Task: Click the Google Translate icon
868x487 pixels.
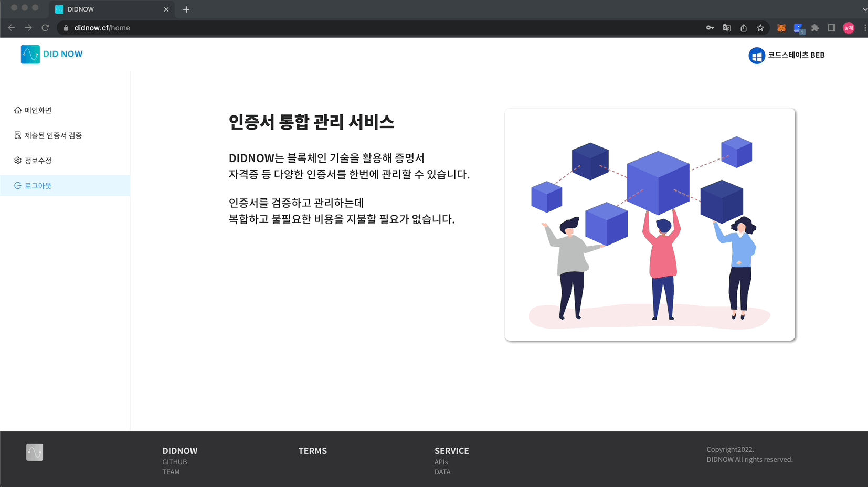Action: (727, 28)
